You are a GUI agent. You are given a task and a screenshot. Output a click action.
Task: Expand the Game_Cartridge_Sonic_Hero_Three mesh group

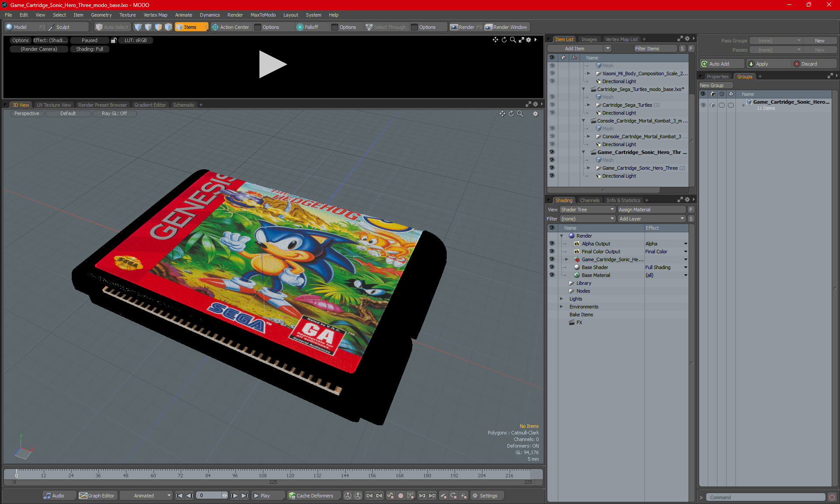pyautogui.click(x=589, y=168)
